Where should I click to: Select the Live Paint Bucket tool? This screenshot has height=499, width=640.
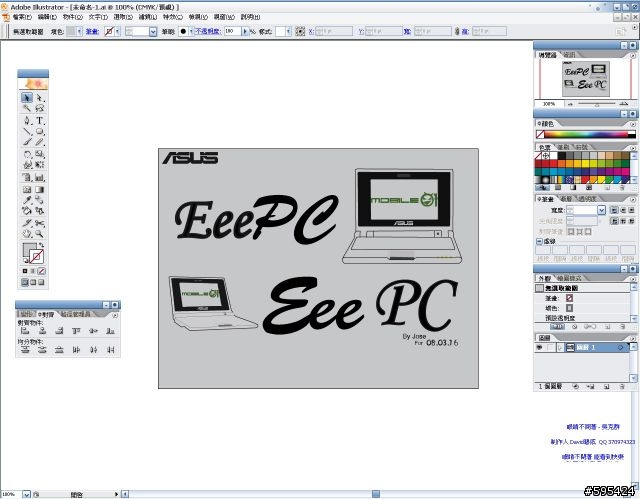click(27, 211)
